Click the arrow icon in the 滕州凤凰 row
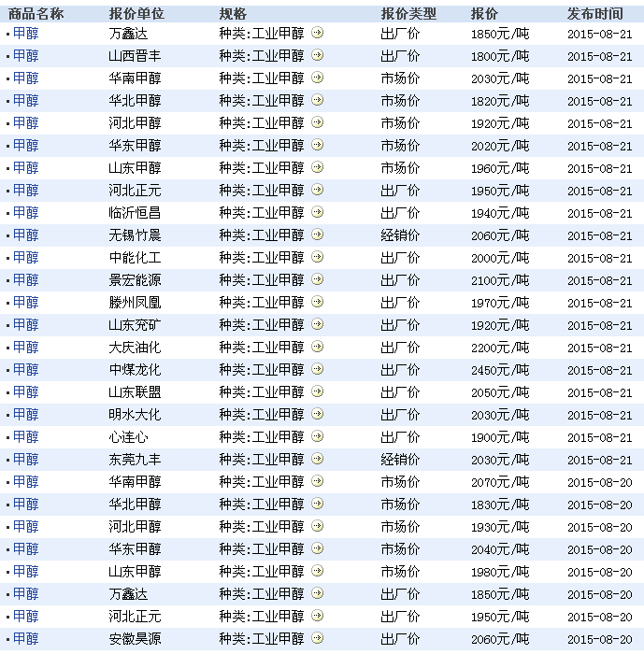The image size is (644, 654). pyautogui.click(x=317, y=302)
